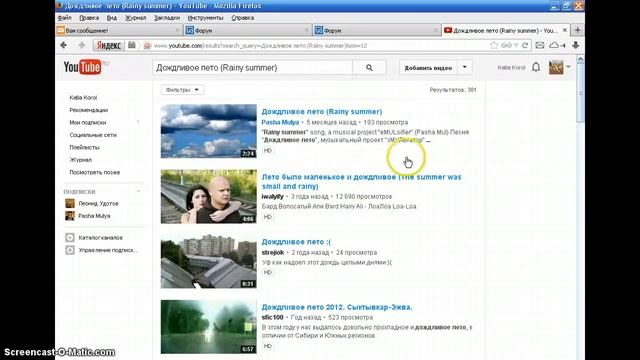Click the user avatar picture

[556, 67]
